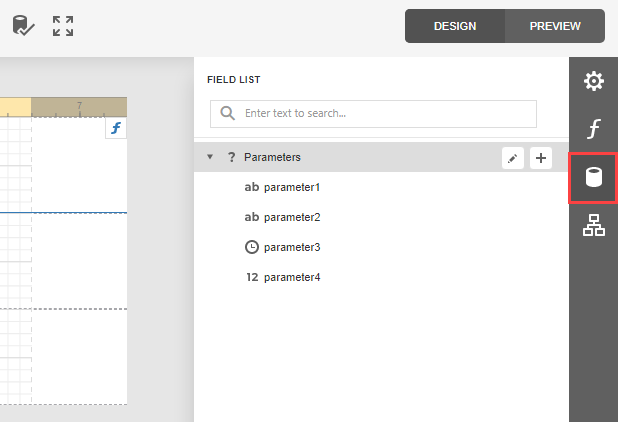Click the horizontal ruler at mark 7

79,106
